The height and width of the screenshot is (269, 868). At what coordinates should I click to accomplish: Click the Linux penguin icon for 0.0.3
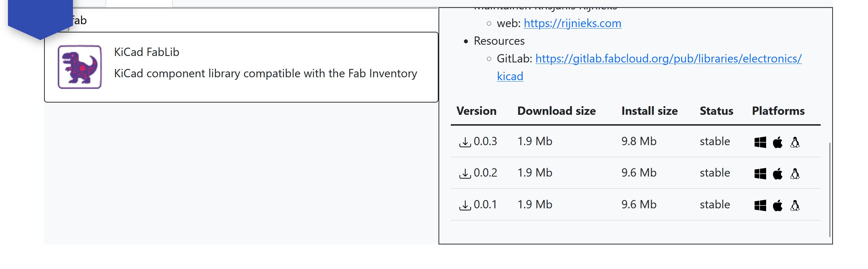(x=795, y=142)
